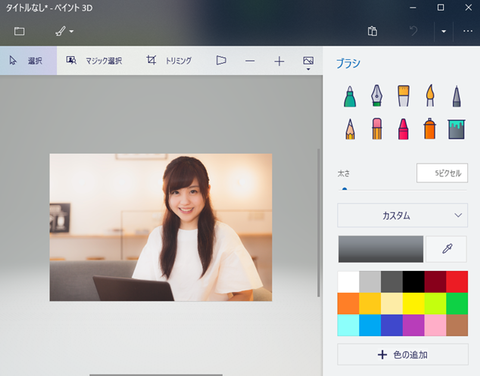Select the Fill bucket tool

[x=456, y=129]
